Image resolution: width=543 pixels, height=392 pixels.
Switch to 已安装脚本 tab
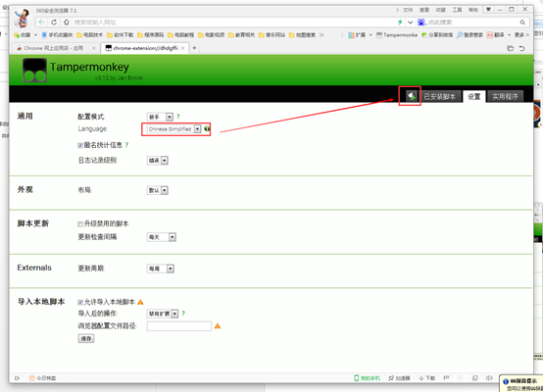click(440, 97)
